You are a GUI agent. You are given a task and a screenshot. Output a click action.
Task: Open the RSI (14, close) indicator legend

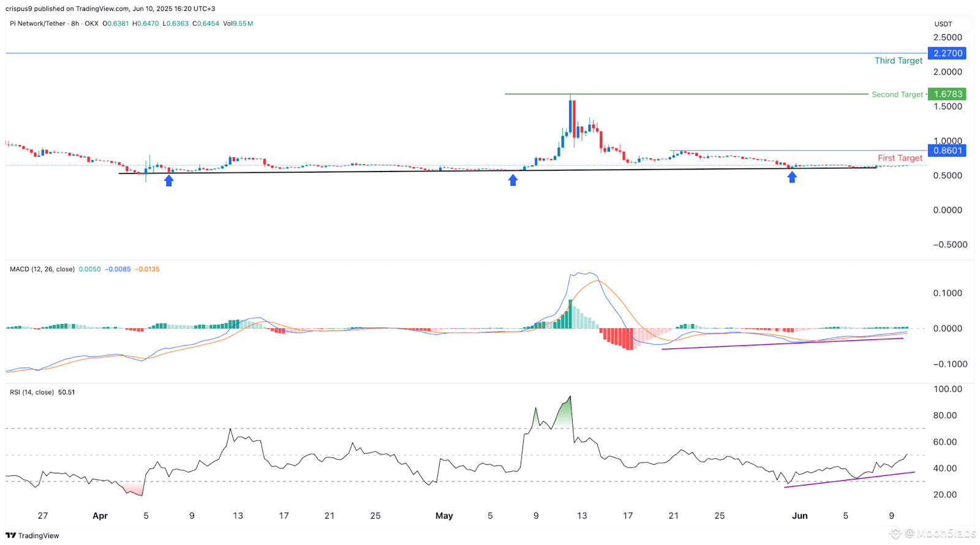(x=32, y=392)
